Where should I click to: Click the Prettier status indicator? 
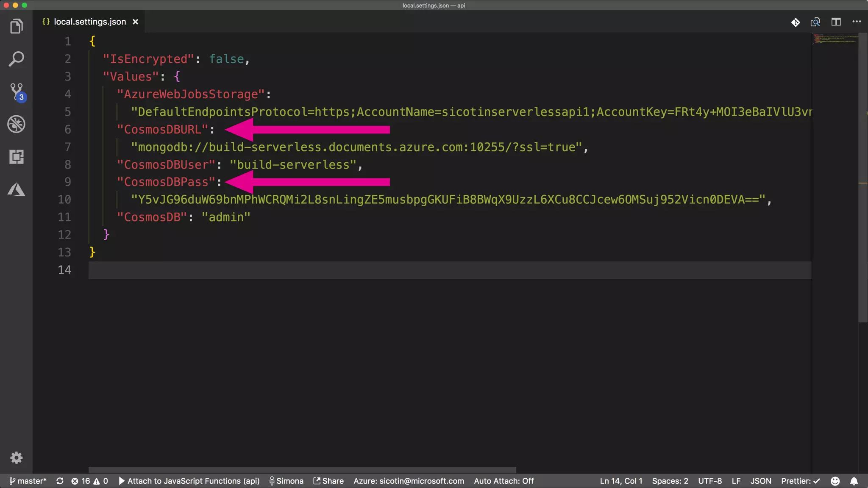pos(800,481)
